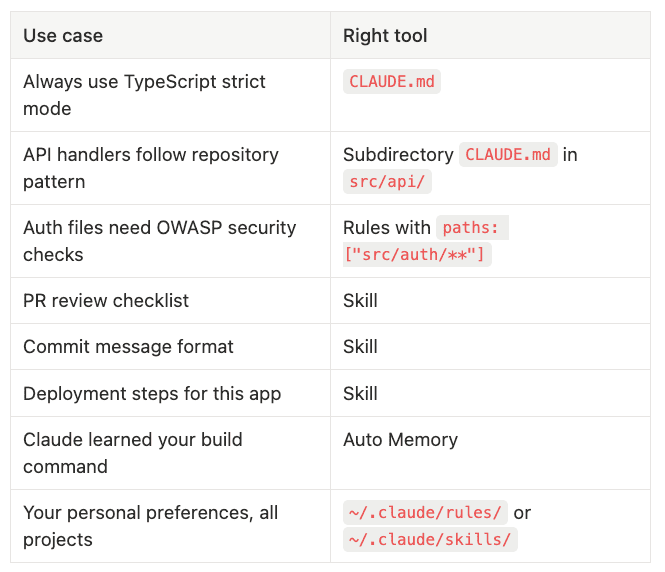Click the PR review checklist cell
This screenshot has width=665, height=572.
click(170, 300)
